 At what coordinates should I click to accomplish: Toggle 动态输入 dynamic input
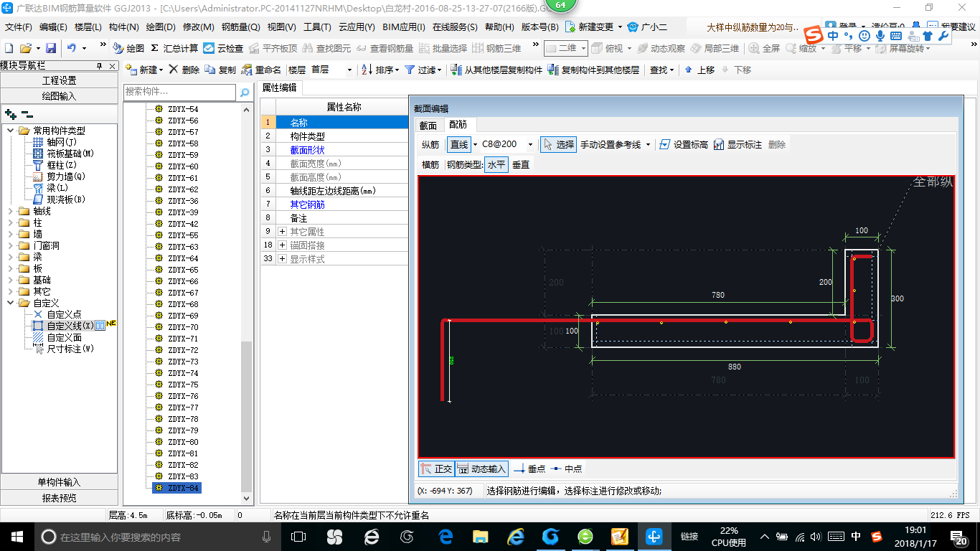[x=482, y=468]
